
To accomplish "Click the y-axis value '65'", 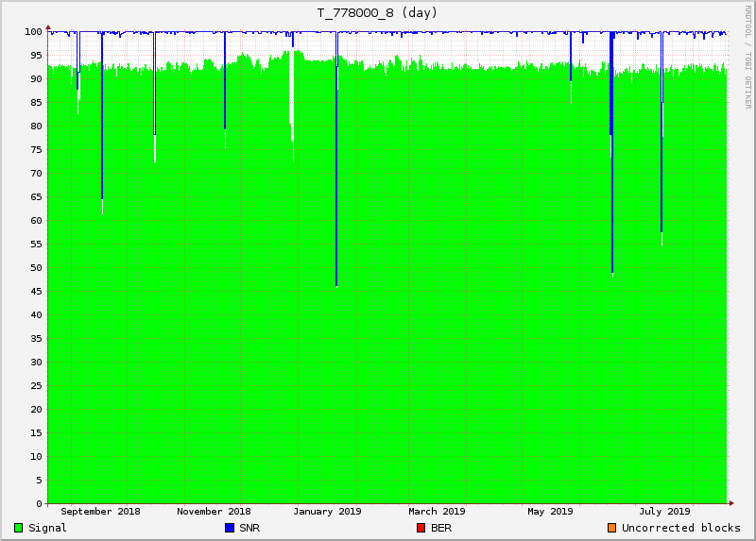I will pos(37,197).
